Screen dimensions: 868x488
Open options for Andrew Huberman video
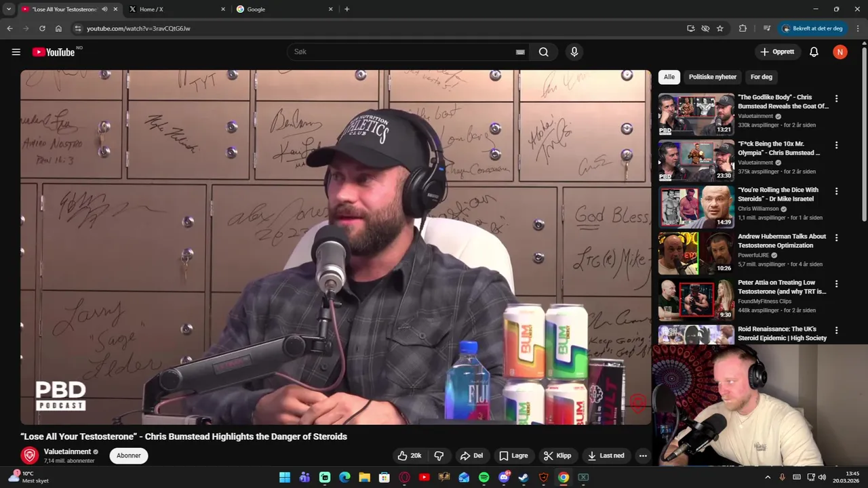point(836,237)
